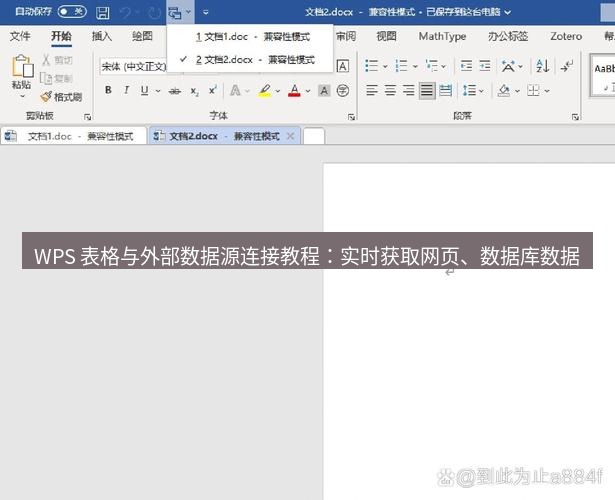The height and width of the screenshot is (500, 615).
Task: Toggle Character Shading gray A icon
Action: coord(324,91)
